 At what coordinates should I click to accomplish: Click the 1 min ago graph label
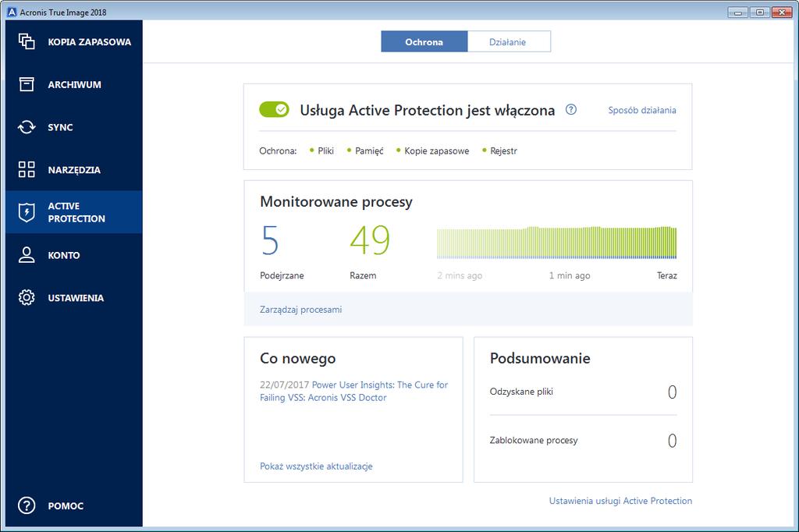tap(570, 275)
